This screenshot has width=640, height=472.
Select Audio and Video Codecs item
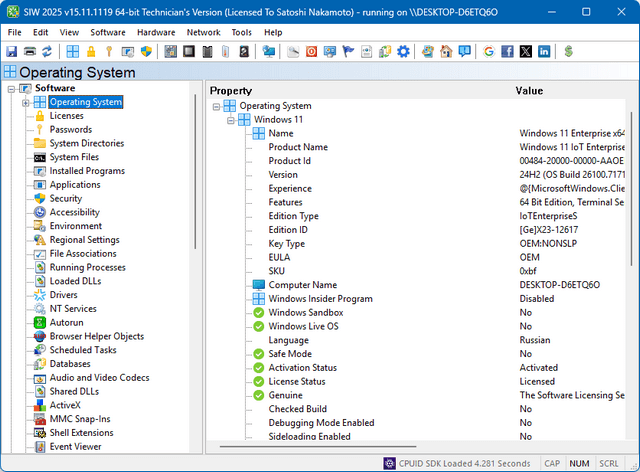pyautogui.click(x=100, y=378)
